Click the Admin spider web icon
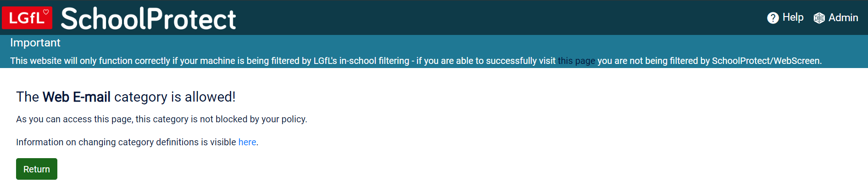 tap(819, 18)
